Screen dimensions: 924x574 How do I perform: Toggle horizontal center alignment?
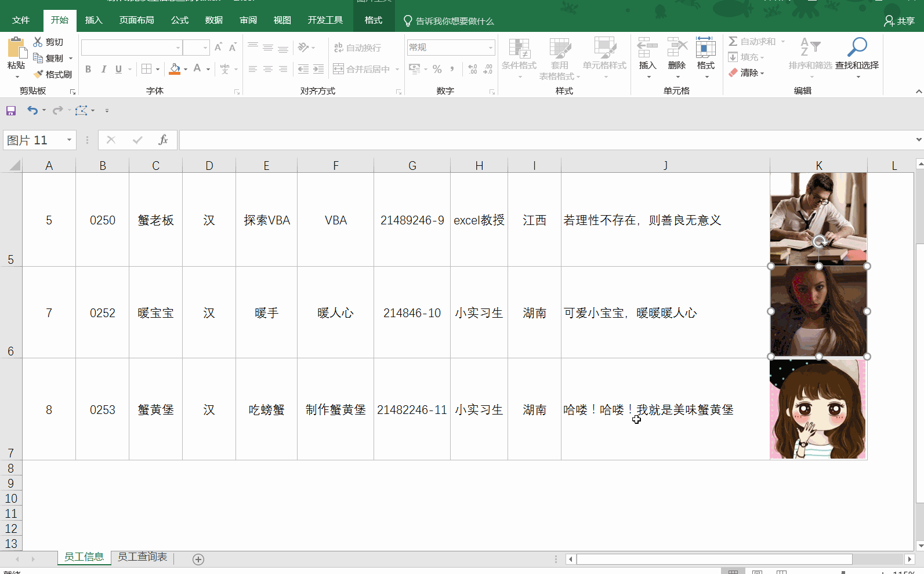[x=268, y=69]
